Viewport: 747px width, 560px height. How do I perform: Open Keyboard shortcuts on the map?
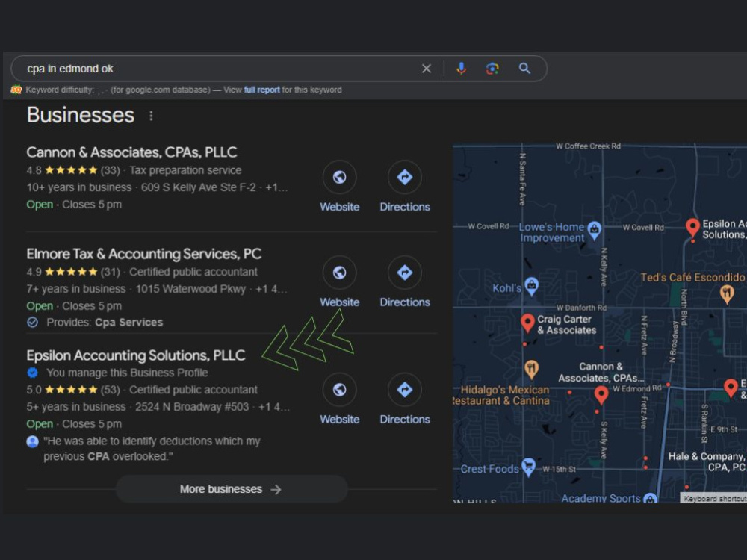[713, 498]
